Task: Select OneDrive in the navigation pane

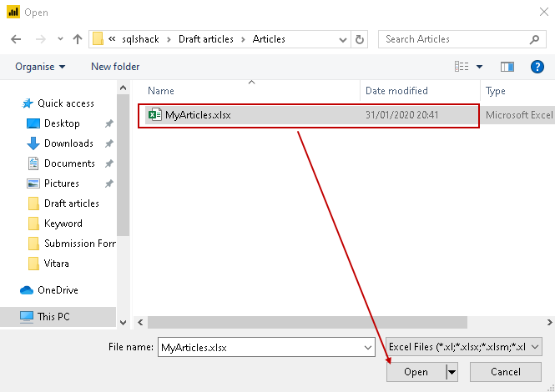Action: pos(58,290)
